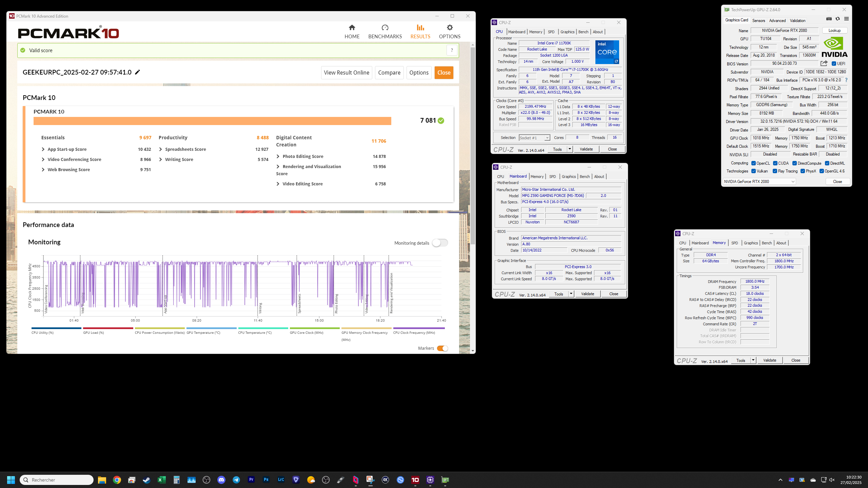Select the RESULTS bar chart icon

[420, 27]
